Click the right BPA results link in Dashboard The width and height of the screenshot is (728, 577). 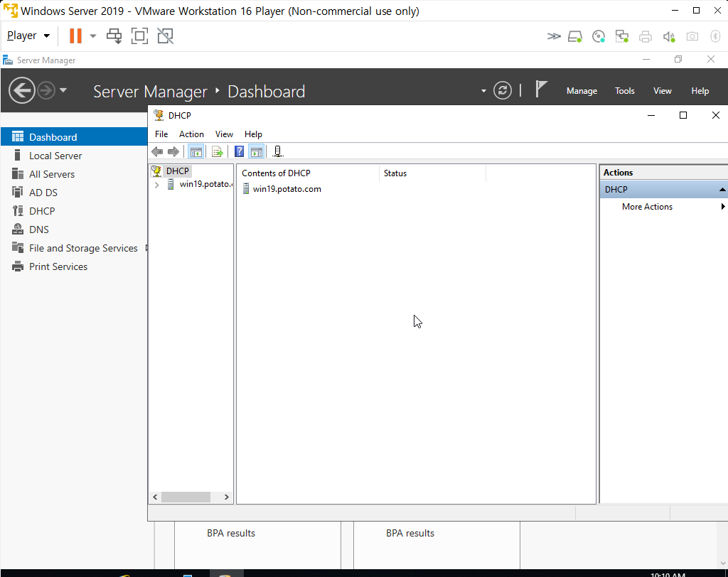click(x=410, y=534)
